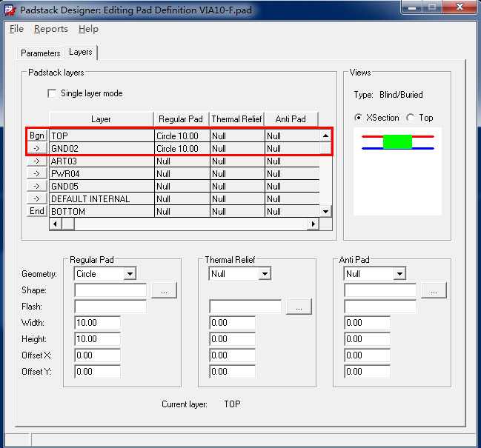The height and width of the screenshot is (448, 481).
Task: Click the Anti Pad Flash input field
Action: pyautogui.click(x=380, y=307)
